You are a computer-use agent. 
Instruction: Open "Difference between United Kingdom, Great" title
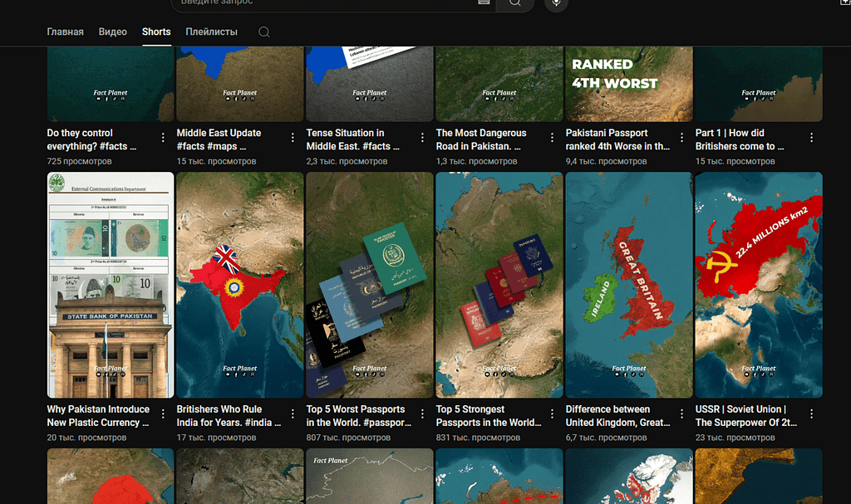[617, 415]
